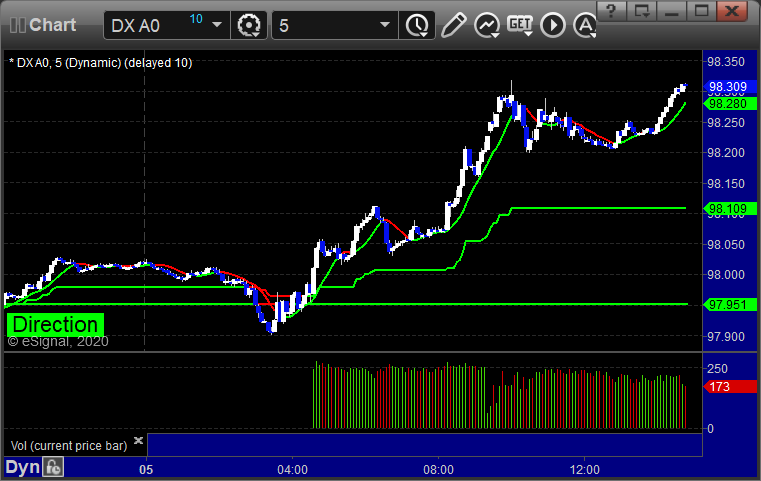Image resolution: width=761 pixels, height=481 pixels.
Task: Close the Chart window
Action: click(x=732, y=11)
